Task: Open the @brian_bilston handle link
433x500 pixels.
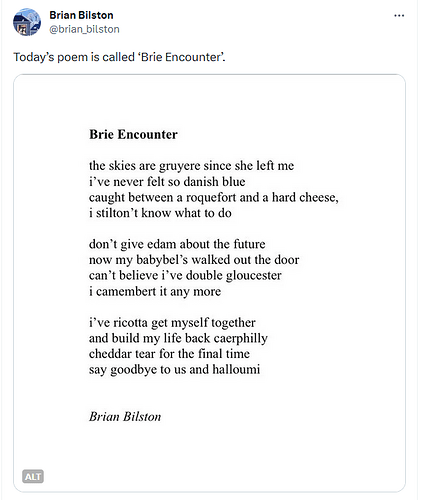Action: click(84, 29)
